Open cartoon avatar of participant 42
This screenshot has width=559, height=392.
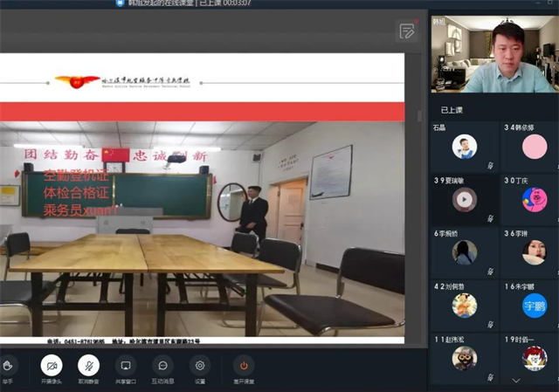pos(465,306)
